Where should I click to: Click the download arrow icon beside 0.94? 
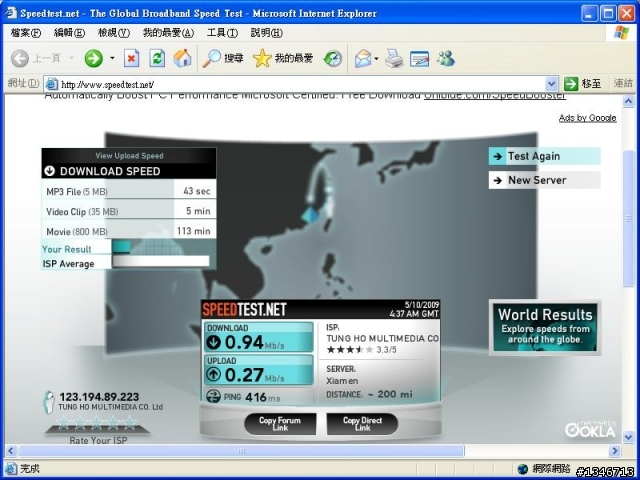213,342
